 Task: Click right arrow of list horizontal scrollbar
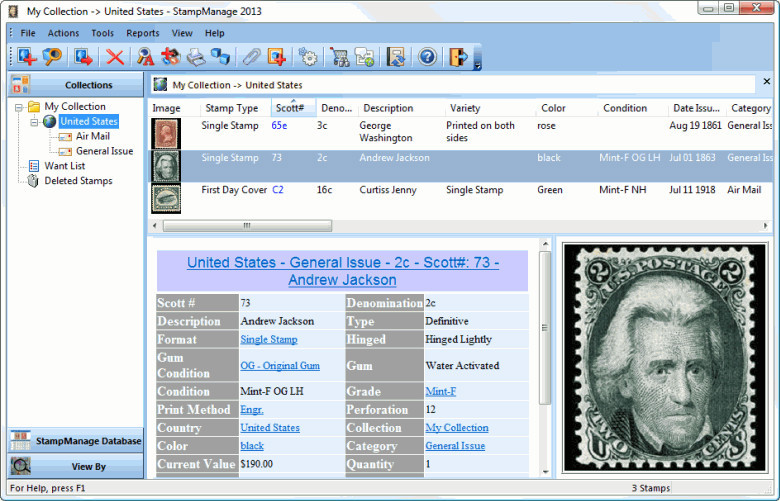coord(765,226)
